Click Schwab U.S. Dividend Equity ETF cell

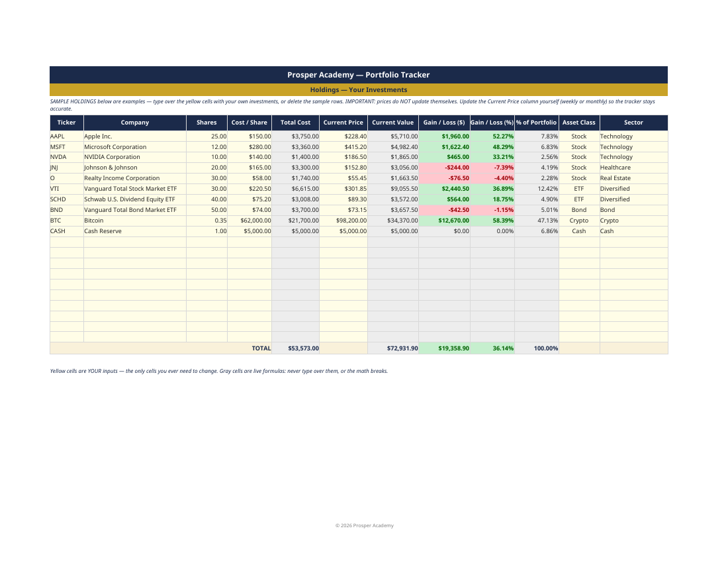point(134,199)
